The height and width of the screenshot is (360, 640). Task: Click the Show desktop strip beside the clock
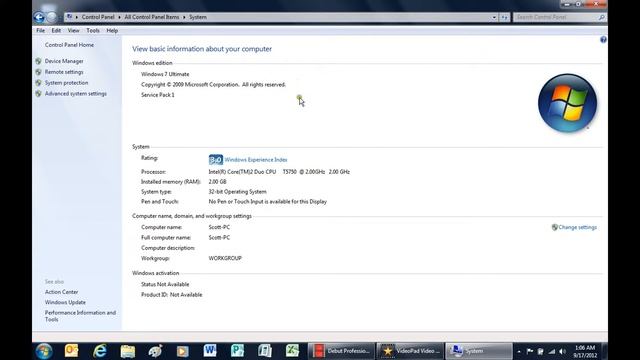point(604,351)
